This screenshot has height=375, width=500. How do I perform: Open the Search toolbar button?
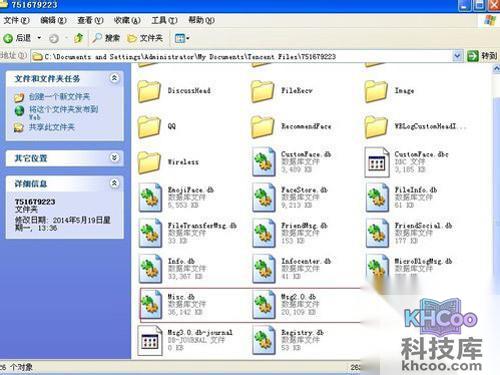point(106,38)
